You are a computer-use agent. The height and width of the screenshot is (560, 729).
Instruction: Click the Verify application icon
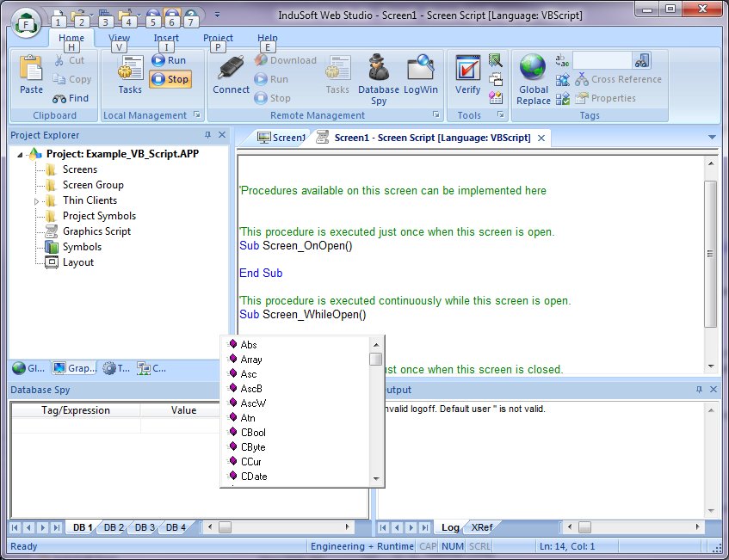[467, 74]
